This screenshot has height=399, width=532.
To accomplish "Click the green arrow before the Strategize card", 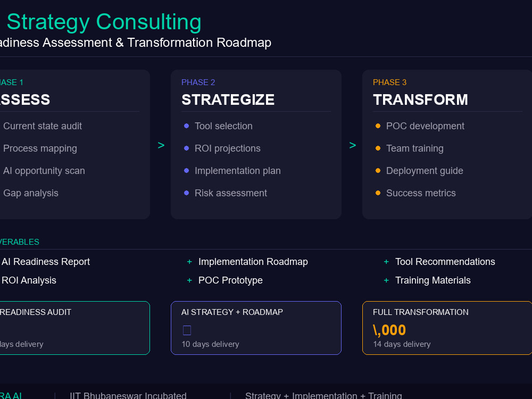I will (x=161, y=145).
